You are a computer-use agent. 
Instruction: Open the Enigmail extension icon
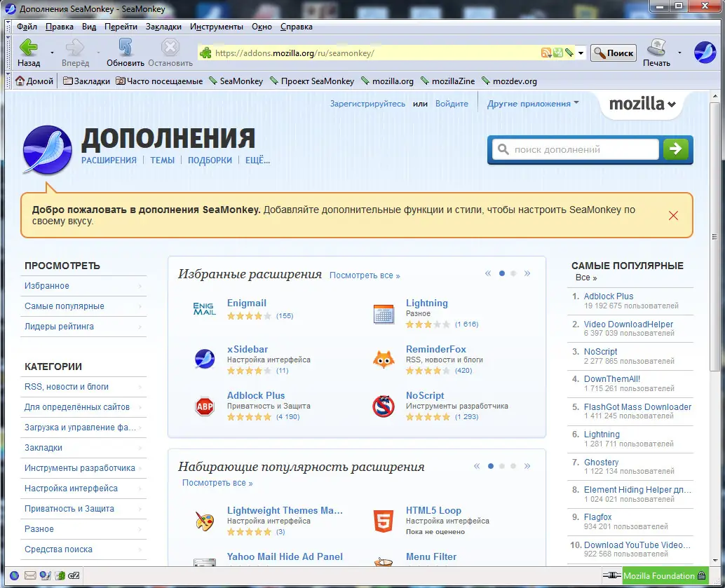point(204,308)
